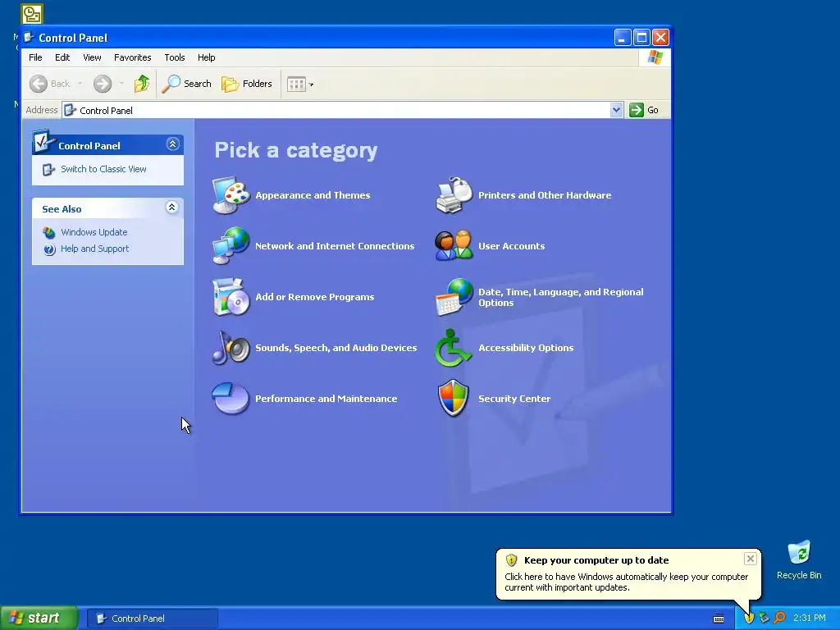Click the system clock showing 2:31 PM
This screenshot has height=630, width=840.
click(810, 619)
